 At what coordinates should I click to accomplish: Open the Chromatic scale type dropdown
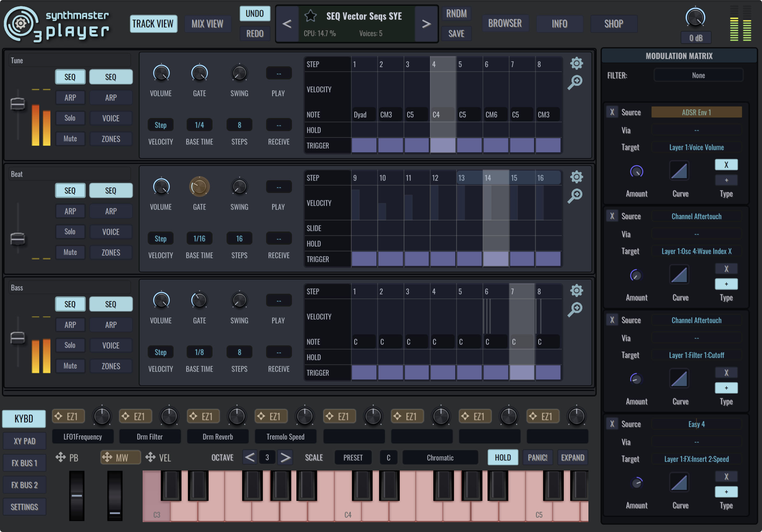click(x=440, y=458)
